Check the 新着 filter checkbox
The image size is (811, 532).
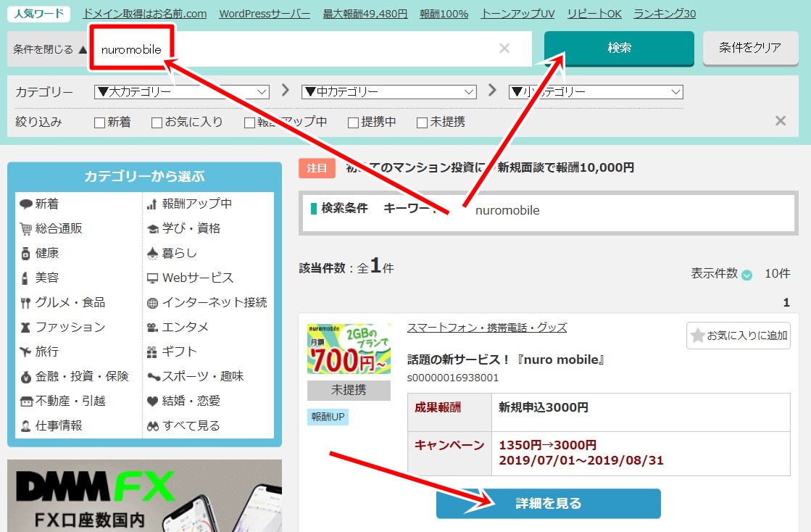point(99,122)
